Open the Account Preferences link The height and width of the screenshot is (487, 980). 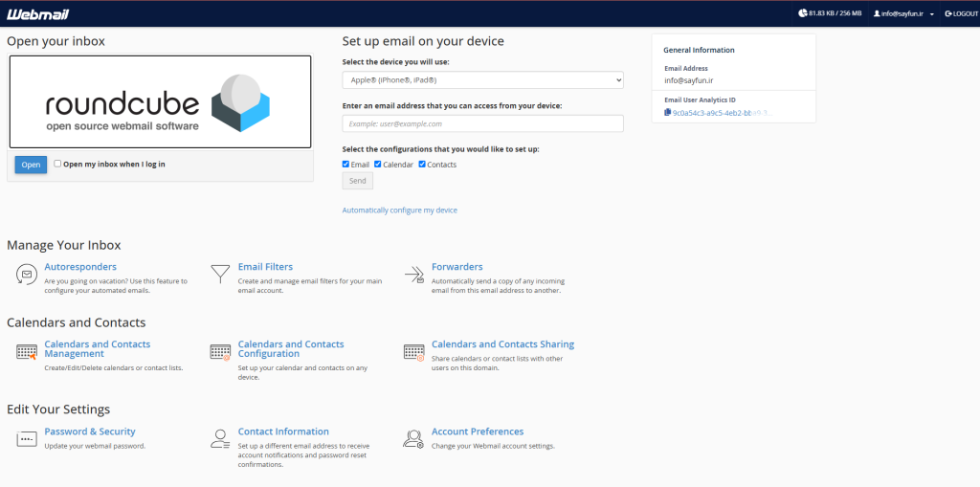478,432
